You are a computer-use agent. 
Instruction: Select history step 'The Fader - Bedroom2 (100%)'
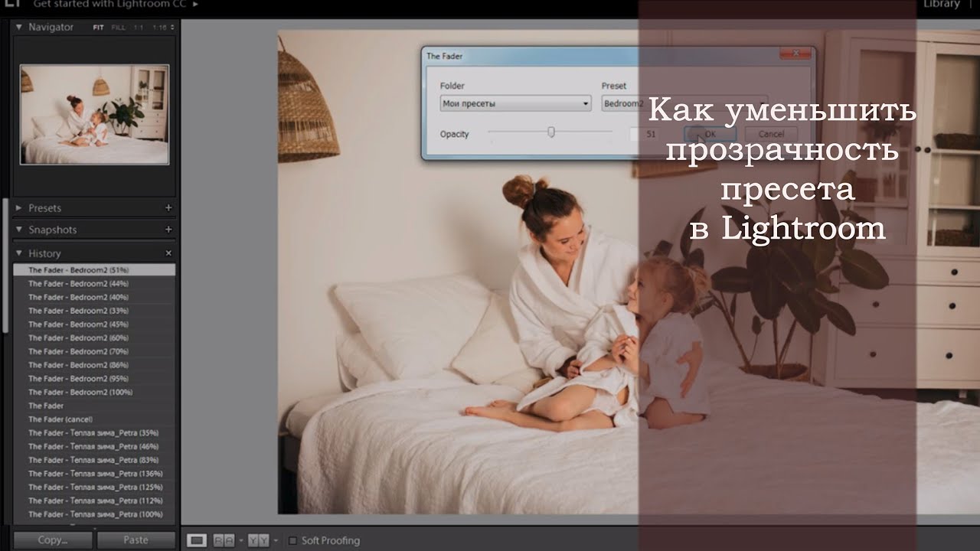tap(94, 393)
